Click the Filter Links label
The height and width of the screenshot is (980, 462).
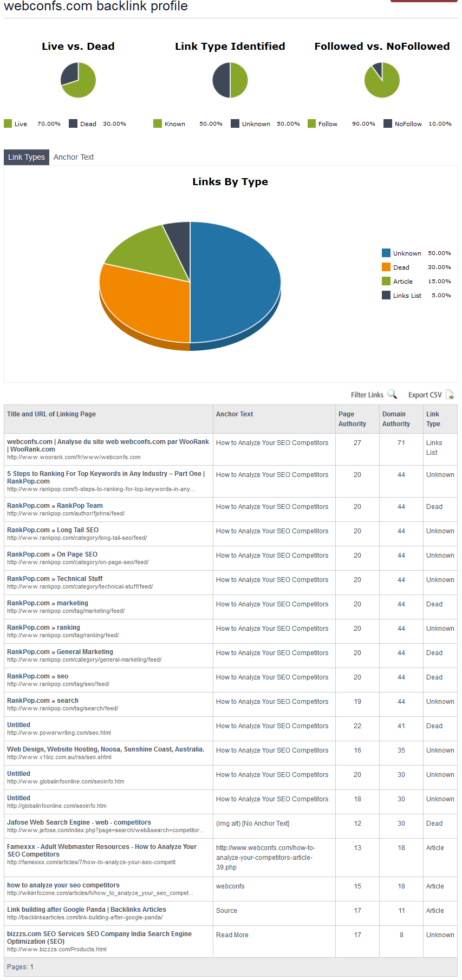click(x=367, y=395)
